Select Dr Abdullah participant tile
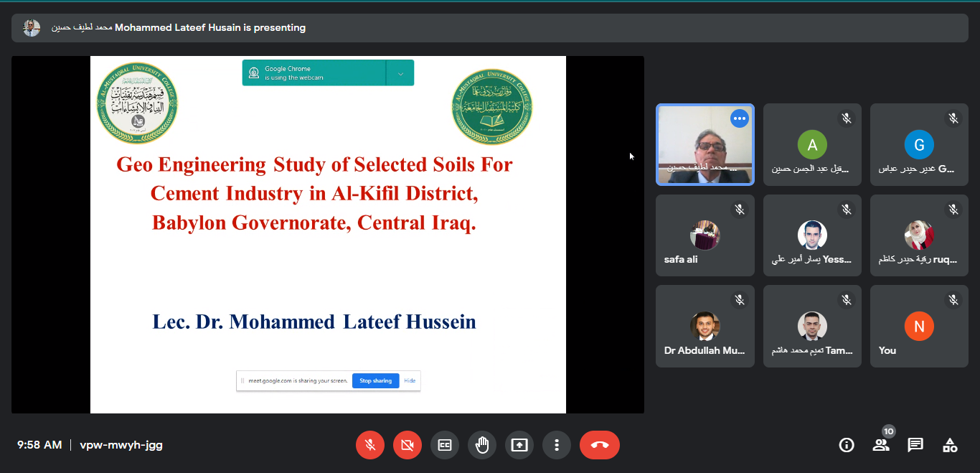Image resolution: width=980 pixels, height=473 pixels. pyautogui.click(x=705, y=327)
